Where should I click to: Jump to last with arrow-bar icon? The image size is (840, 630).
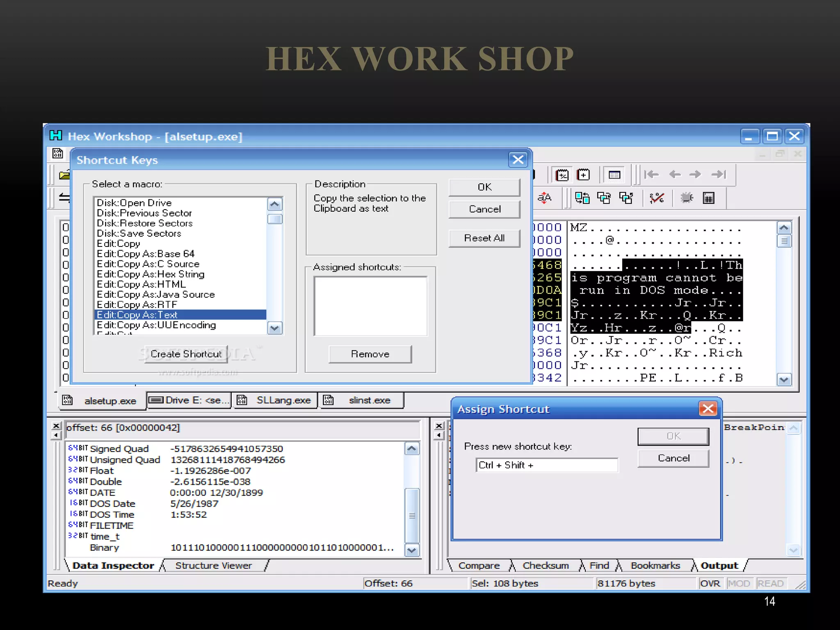point(719,175)
